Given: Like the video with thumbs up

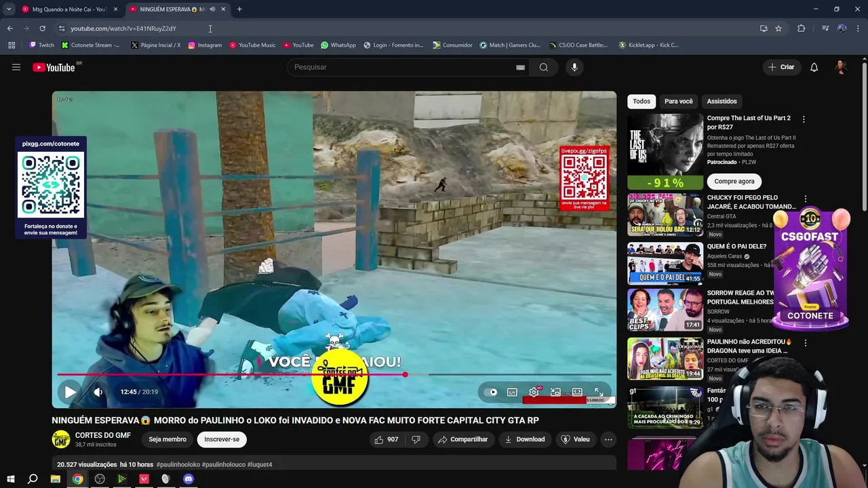Looking at the screenshot, I should pos(387,439).
